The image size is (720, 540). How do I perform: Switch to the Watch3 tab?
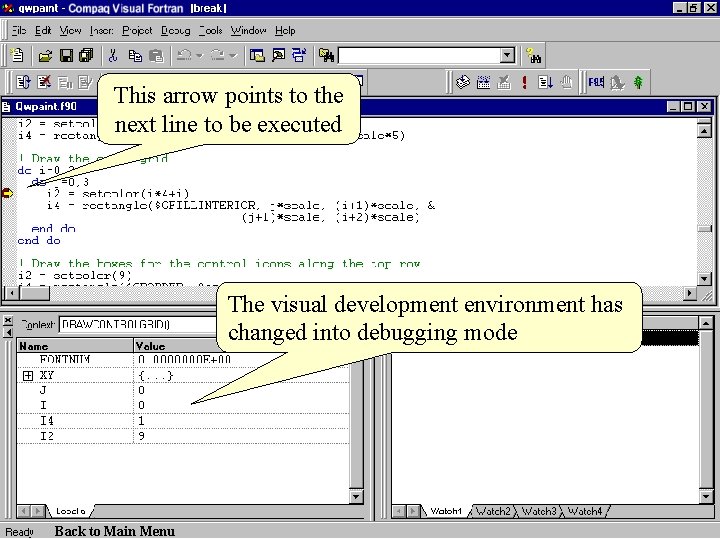click(539, 511)
